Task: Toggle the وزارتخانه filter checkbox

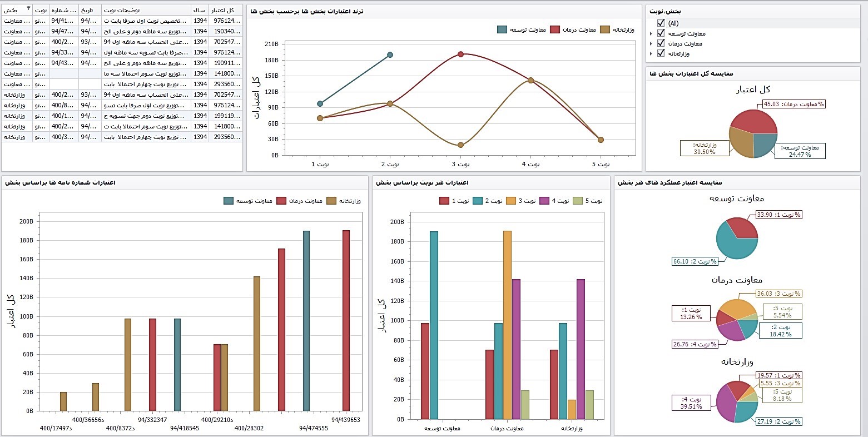Action: point(661,53)
